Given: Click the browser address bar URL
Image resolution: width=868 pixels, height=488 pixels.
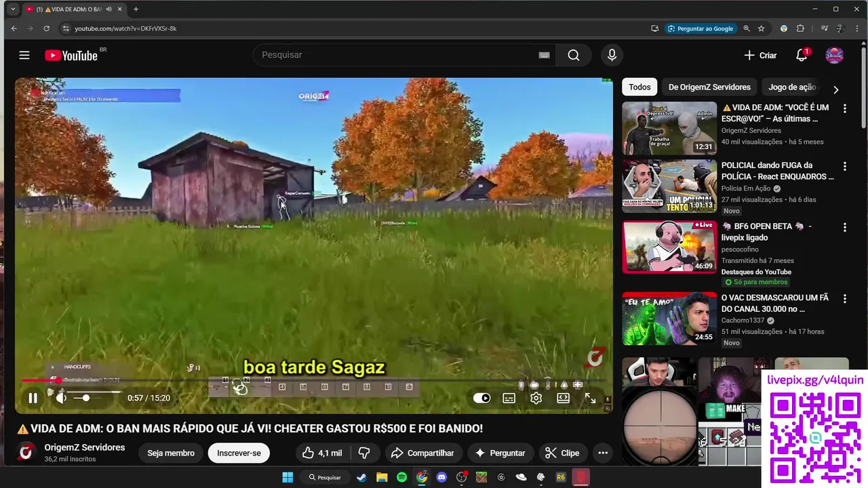Looking at the screenshot, I should [125, 28].
